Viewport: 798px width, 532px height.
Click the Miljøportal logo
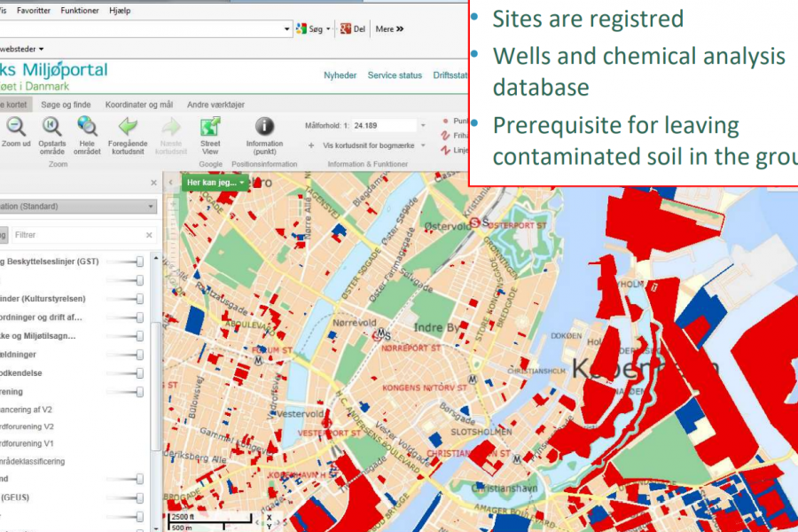point(53,75)
